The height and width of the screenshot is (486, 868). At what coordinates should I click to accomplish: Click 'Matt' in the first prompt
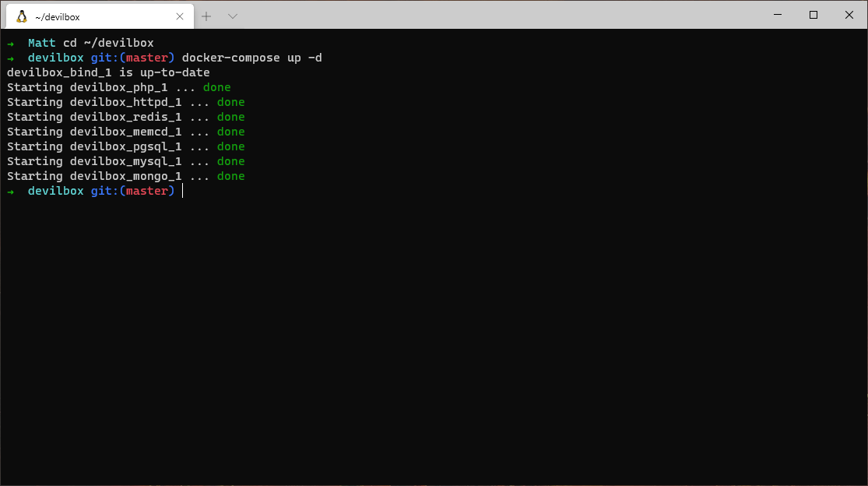pyautogui.click(x=41, y=43)
